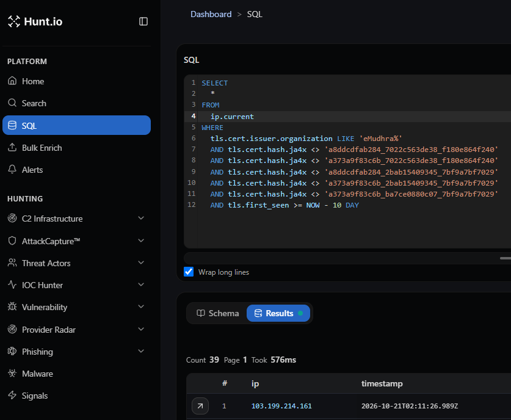Click the Vulnerability bug icon
The height and width of the screenshot is (420, 511).
[x=12, y=307]
